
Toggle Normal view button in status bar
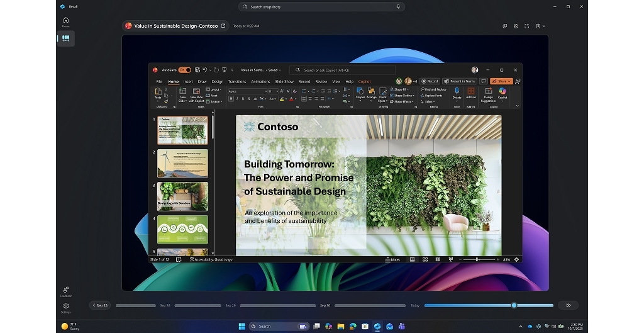tap(413, 259)
